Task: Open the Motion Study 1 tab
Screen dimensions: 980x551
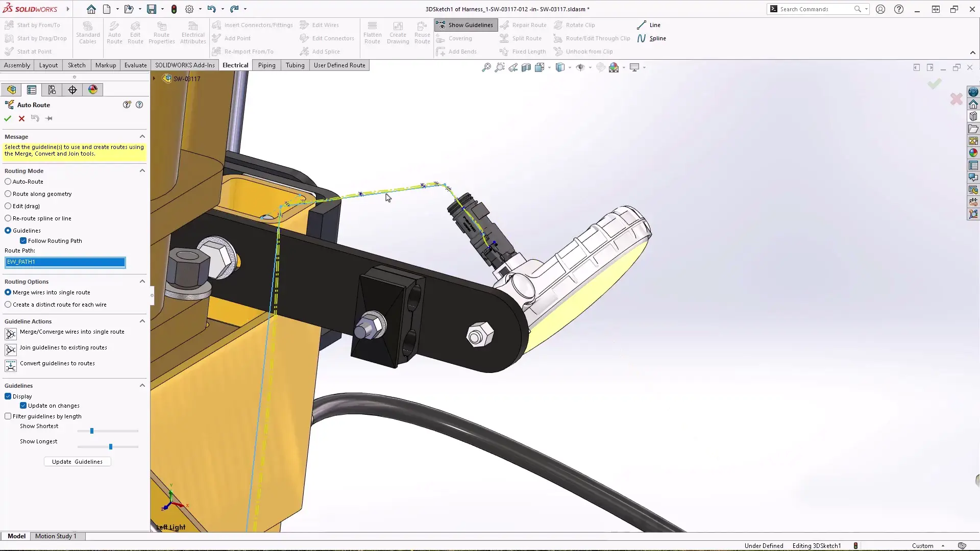Action: pos(56,536)
